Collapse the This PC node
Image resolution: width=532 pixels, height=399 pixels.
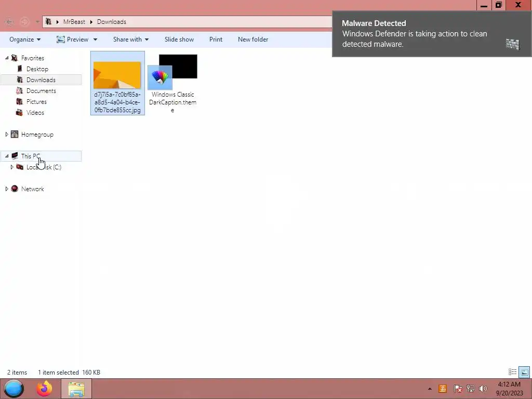coord(7,156)
